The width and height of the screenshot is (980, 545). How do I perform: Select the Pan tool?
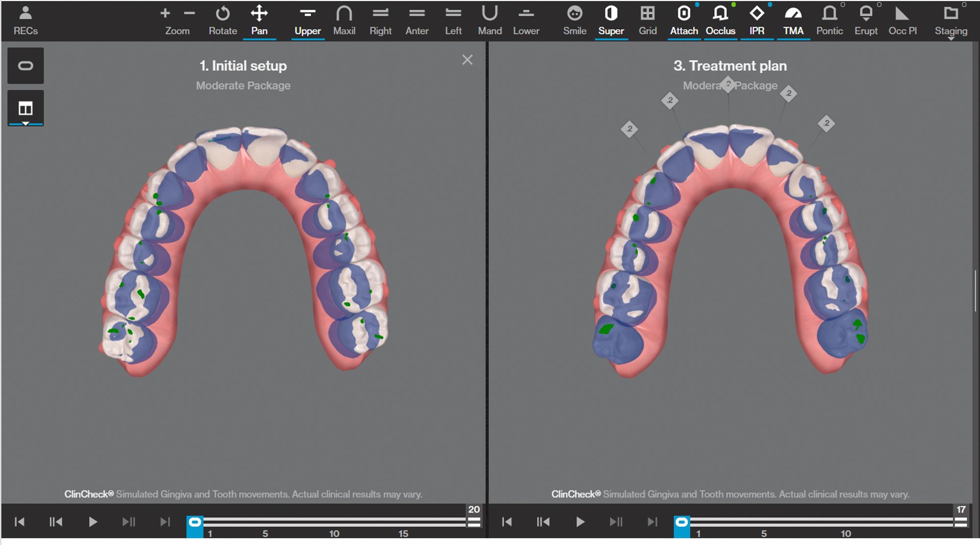[x=259, y=21]
